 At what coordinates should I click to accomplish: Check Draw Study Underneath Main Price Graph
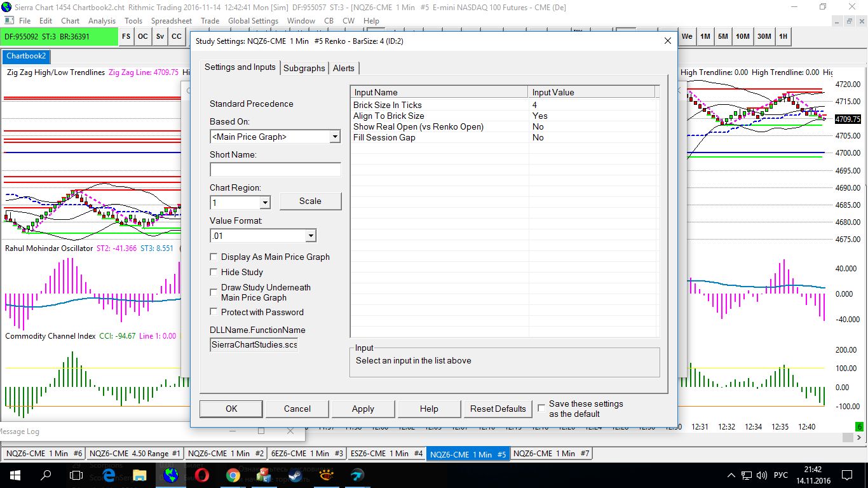(214, 292)
